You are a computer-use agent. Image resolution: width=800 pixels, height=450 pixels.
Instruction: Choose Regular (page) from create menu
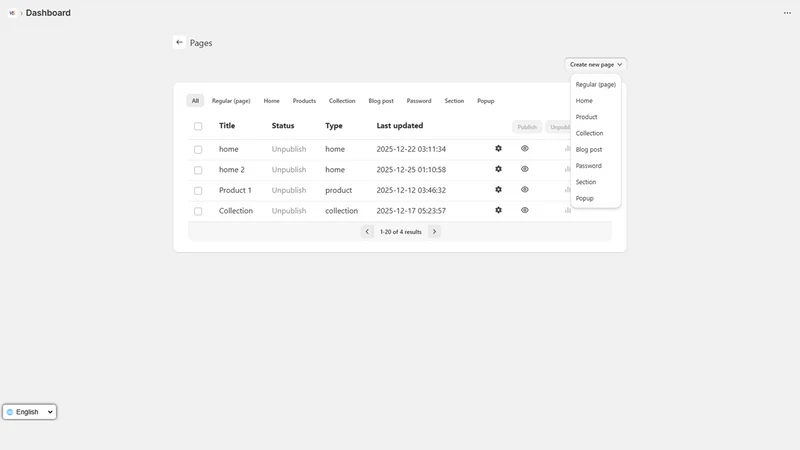[x=595, y=84]
